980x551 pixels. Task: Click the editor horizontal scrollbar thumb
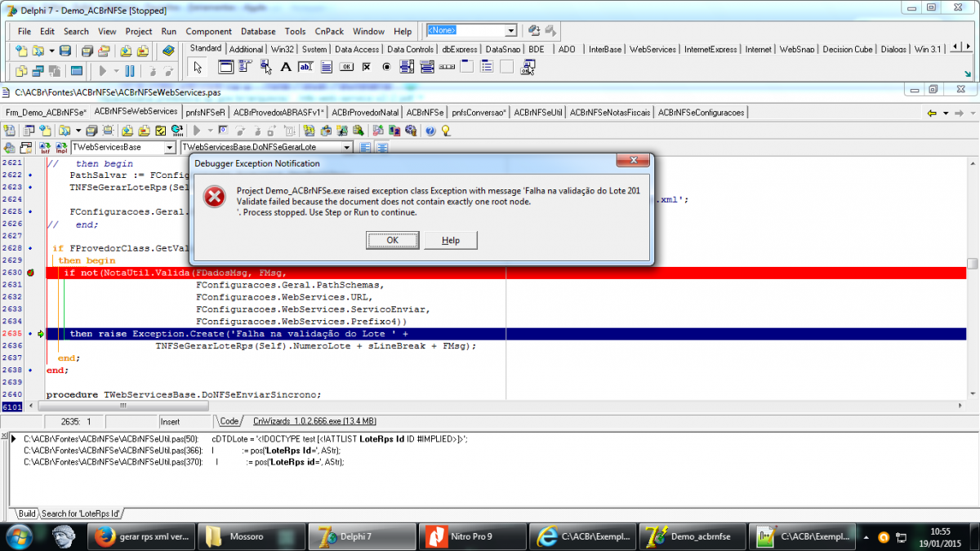[x=123, y=406]
